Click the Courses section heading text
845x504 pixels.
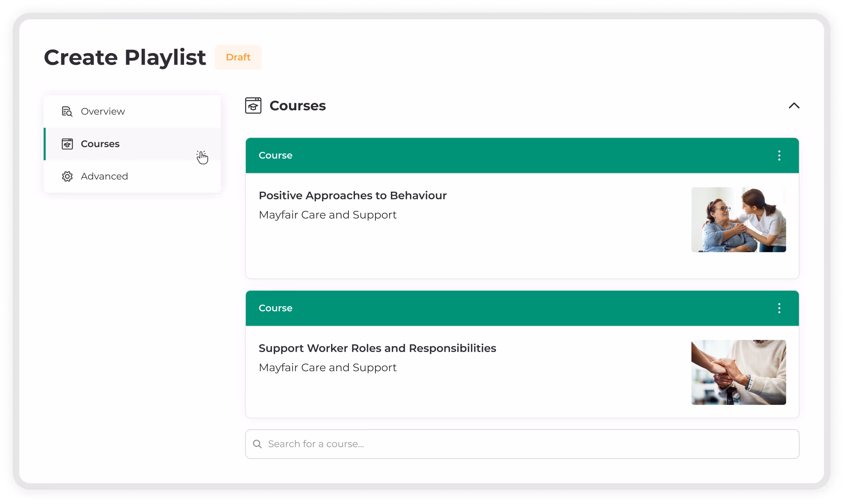pyautogui.click(x=297, y=106)
